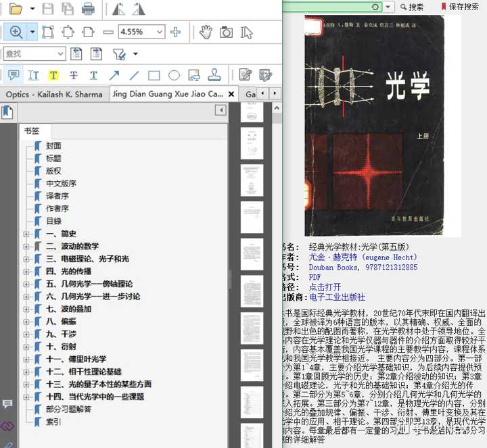Open the 部分习题解答 bookmark

tap(68, 409)
